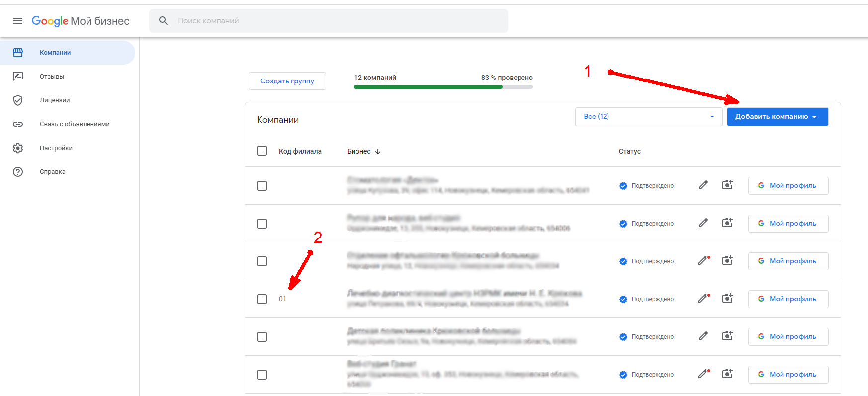Screen dimensions: 868x396
Task: Tick the third company row checkbox
Action: pyautogui.click(x=262, y=261)
